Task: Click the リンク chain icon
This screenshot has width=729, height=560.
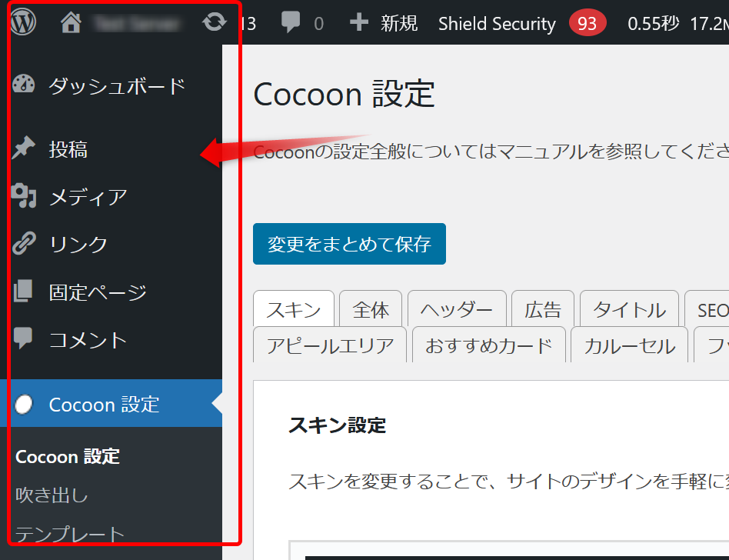Action: [x=23, y=243]
